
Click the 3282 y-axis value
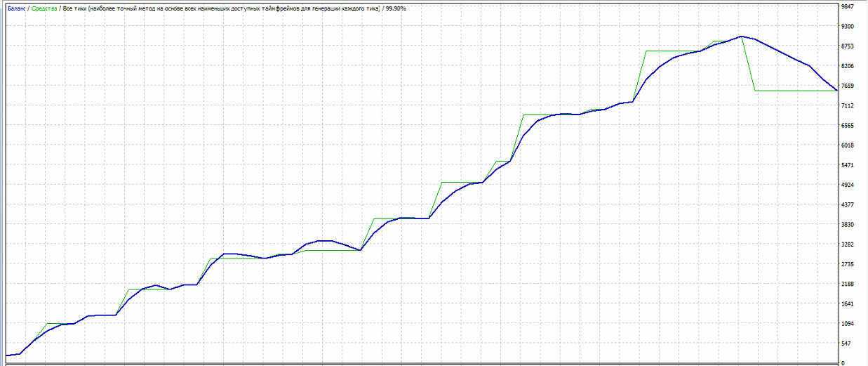847,244
